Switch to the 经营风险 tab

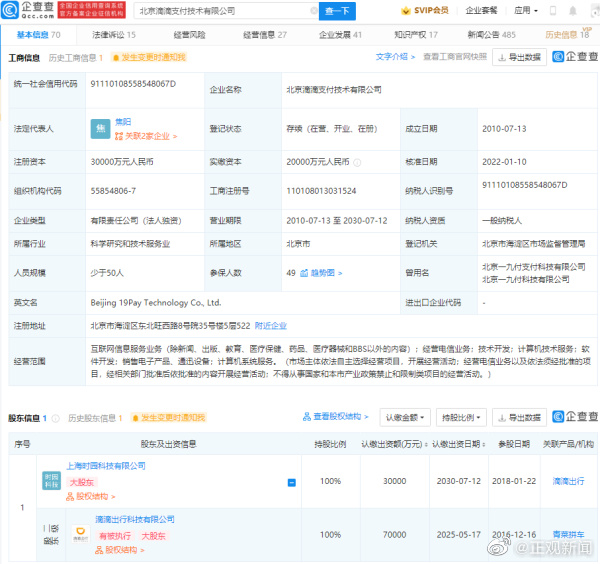[x=189, y=35]
